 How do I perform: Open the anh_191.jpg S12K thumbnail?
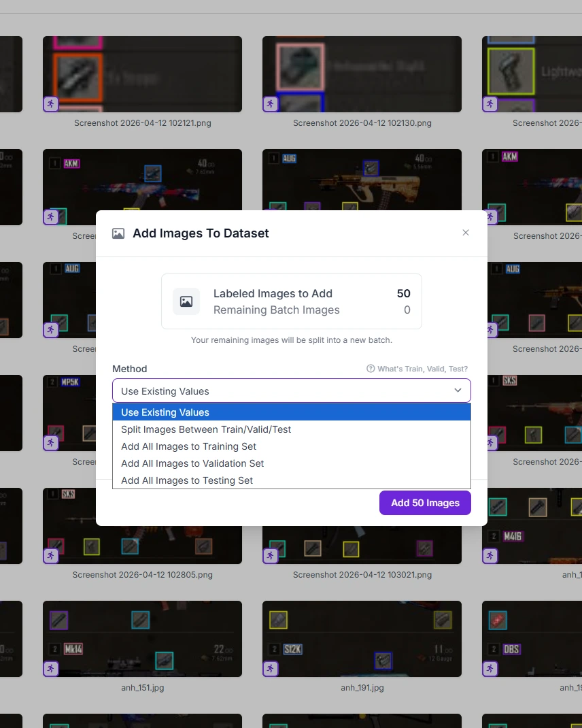[362, 639]
